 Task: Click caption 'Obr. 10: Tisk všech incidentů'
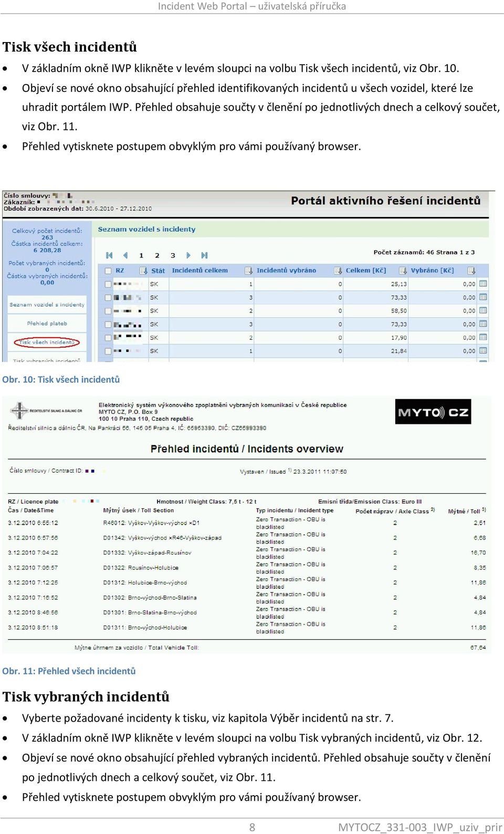[x=61, y=379]
